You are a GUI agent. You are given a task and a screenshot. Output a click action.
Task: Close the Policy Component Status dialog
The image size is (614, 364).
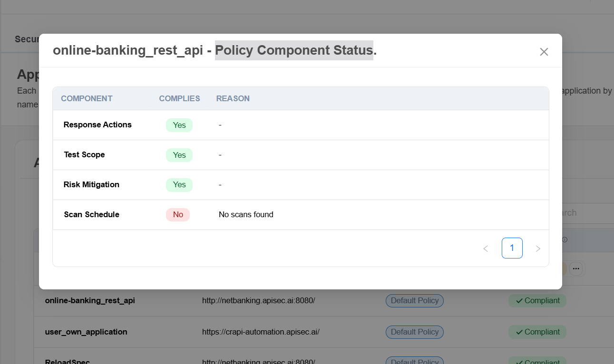click(544, 52)
